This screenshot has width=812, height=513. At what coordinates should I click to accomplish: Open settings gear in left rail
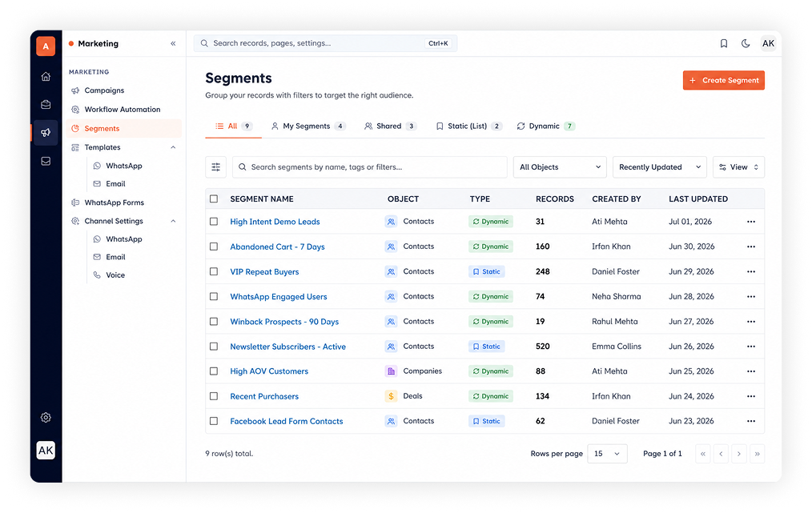pos(46,417)
